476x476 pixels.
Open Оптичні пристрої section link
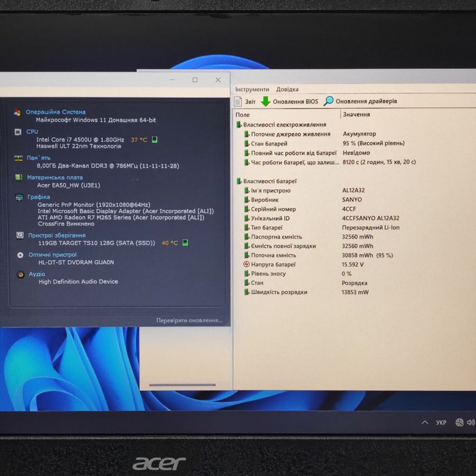52,255
